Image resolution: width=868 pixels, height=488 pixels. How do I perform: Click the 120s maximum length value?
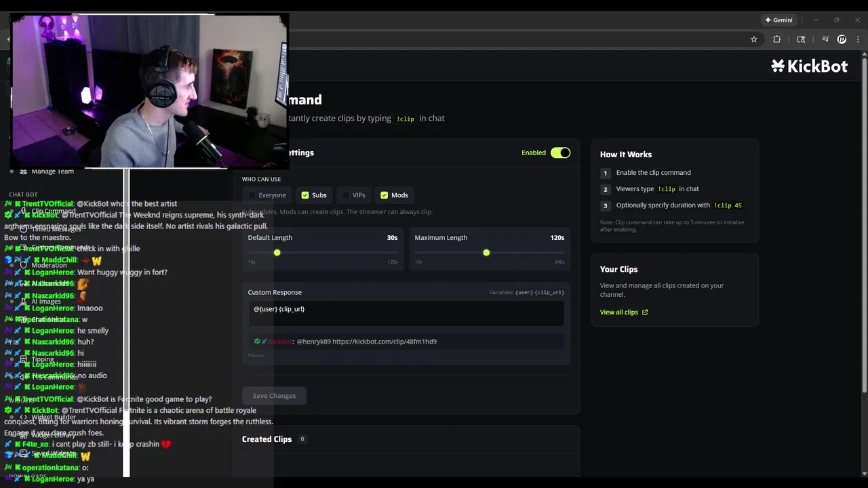557,238
